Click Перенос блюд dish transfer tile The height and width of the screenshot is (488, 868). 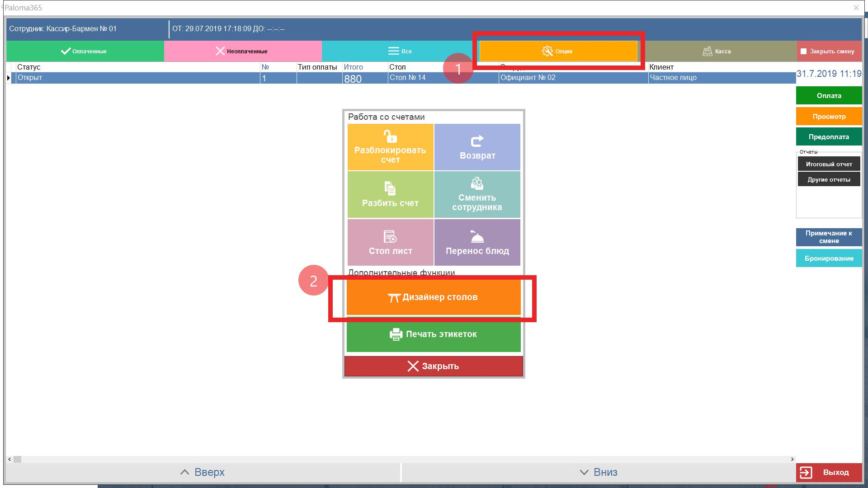[x=477, y=243]
